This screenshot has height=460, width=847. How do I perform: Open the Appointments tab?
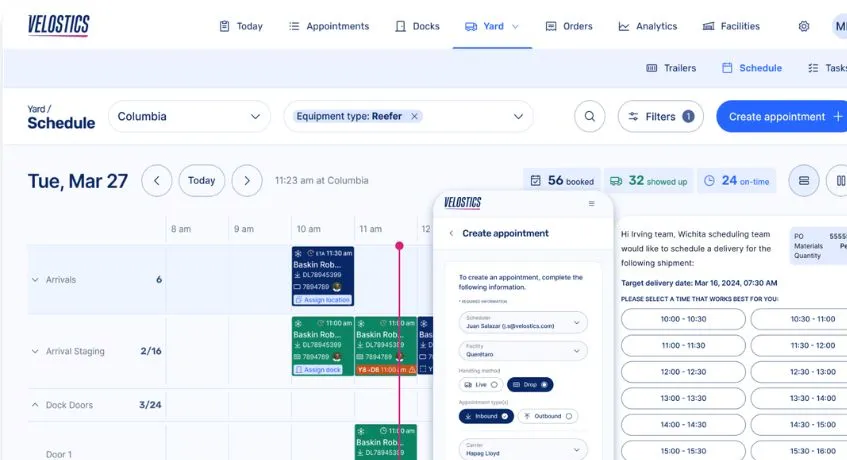[x=329, y=26]
